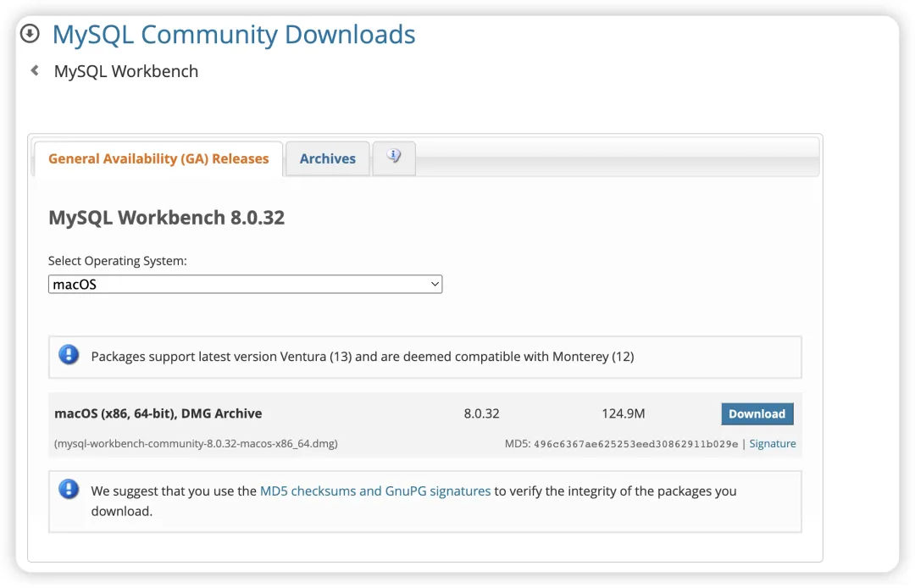The image size is (915, 588).
Task: Open the Signature link
Action: click(772, 443)
